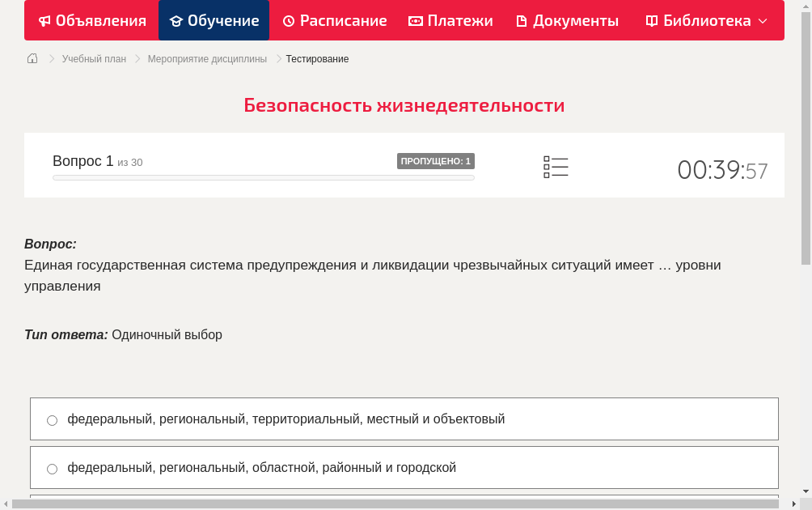Click the payment card icon near Платежи
This screenshot has width=812, height=510.
pos(416,20)
